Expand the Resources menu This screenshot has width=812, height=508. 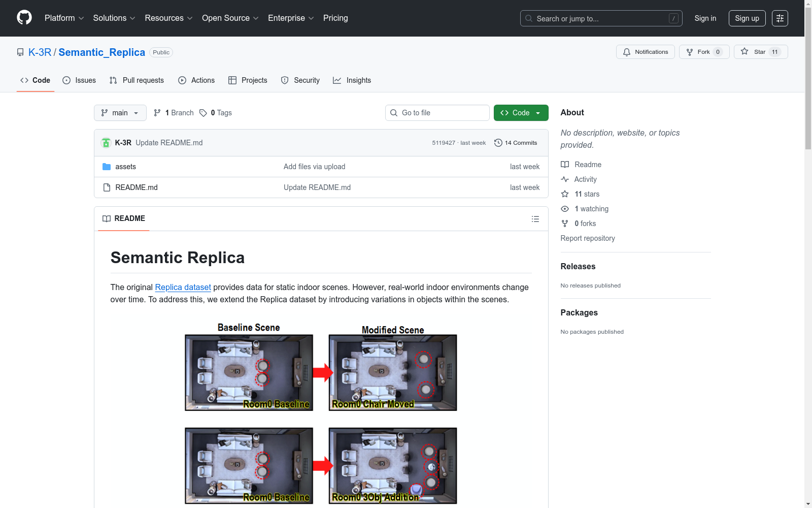click(x=168, y=18)
